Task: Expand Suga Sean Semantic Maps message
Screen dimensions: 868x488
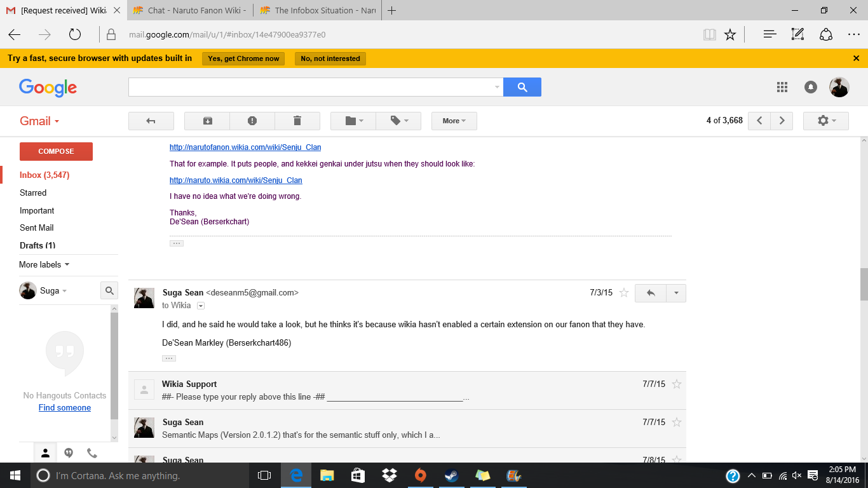Action: click(407, 428)
